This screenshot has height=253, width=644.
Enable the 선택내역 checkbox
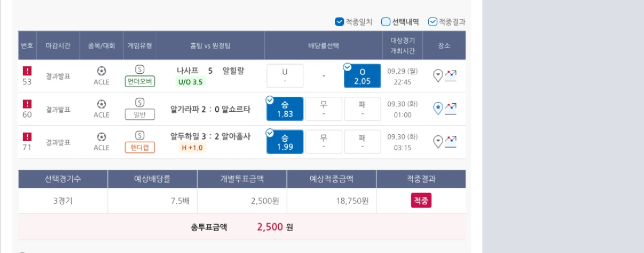pos(386,22)
